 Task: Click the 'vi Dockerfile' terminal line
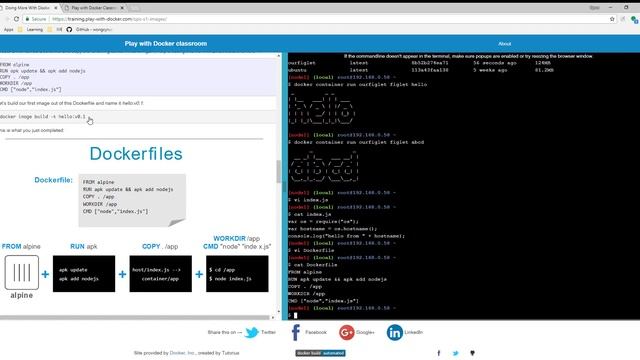point(311,250)
